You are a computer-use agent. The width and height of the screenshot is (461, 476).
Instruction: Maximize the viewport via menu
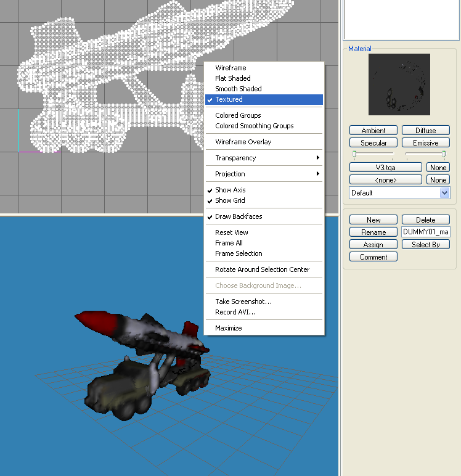pos(264,328)
